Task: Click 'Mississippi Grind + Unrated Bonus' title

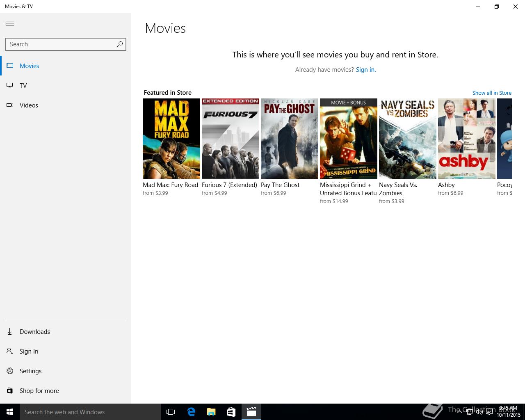Action: click(x=348, y=189)
